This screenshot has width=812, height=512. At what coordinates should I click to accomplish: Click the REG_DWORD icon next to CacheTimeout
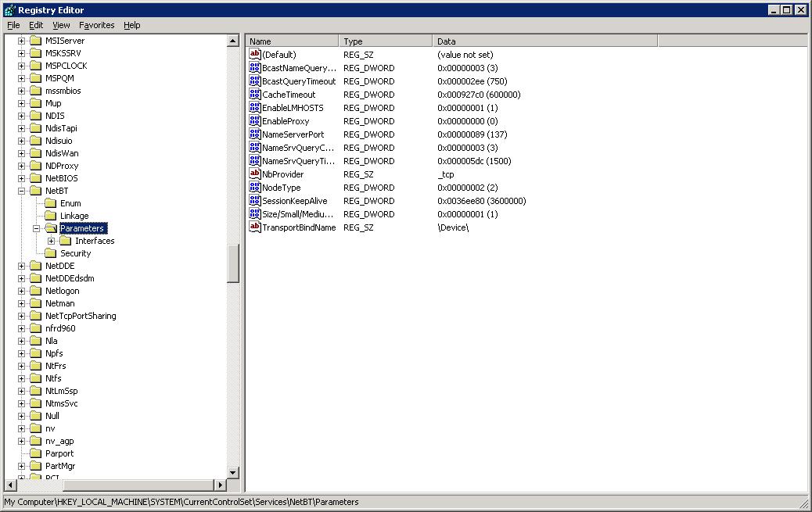click(x=255, y=94)
